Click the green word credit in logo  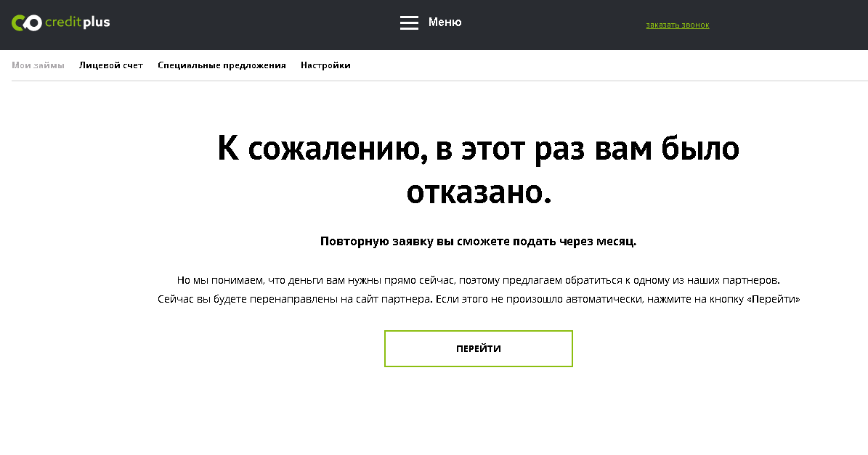point(63,22)
